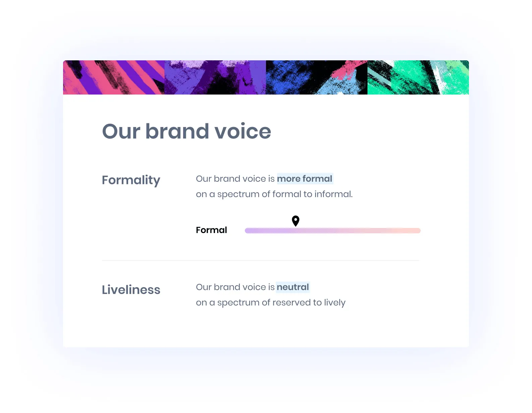Click 'Our brand voice is' text in Formality
The width and height of the screenshot is (532, 413).
[235, 179]
